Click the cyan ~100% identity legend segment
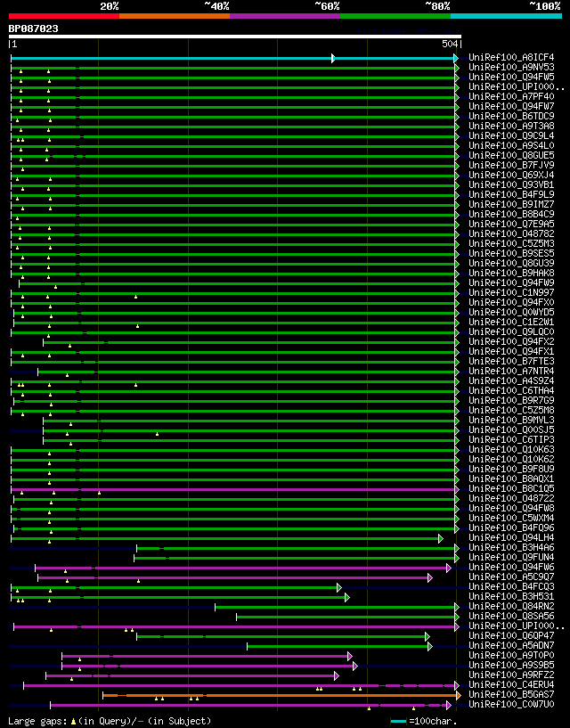 pyautogui.click(x=507, y=16)
